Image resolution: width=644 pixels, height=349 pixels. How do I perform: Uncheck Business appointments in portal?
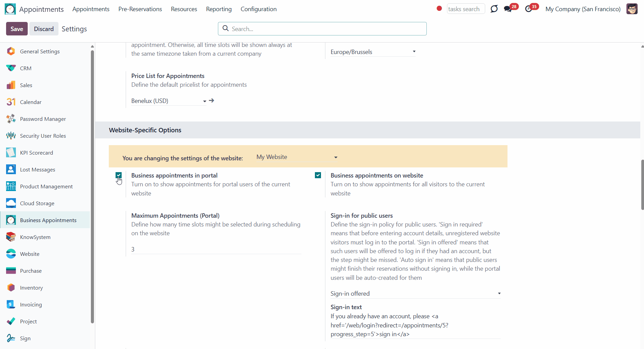(x=119, y=175)
